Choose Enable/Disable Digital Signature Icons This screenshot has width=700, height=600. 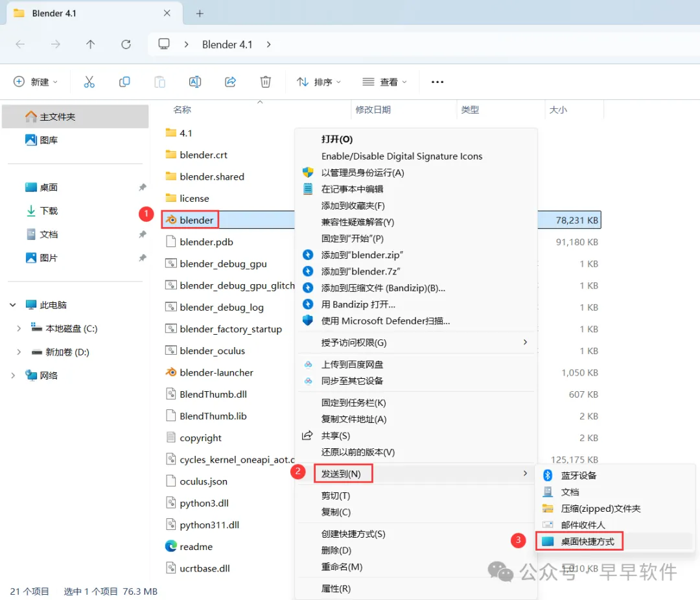[x=402, y=156]
